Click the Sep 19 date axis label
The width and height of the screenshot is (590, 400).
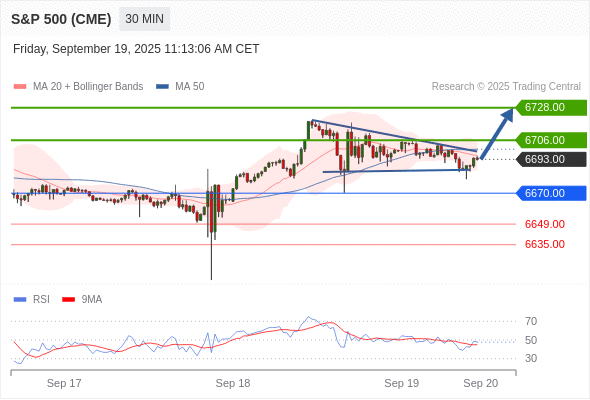(x=401, y=383)
